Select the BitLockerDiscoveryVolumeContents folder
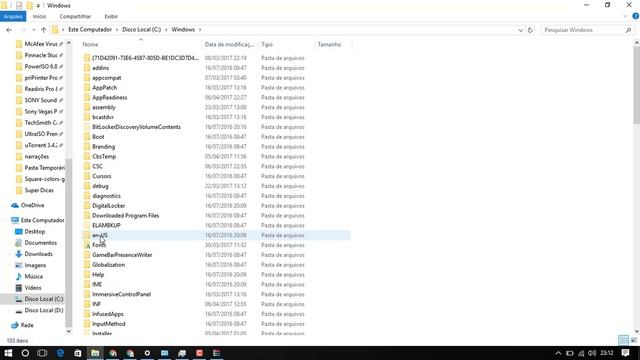Screen dimensions: 640x360 [136, 127]
